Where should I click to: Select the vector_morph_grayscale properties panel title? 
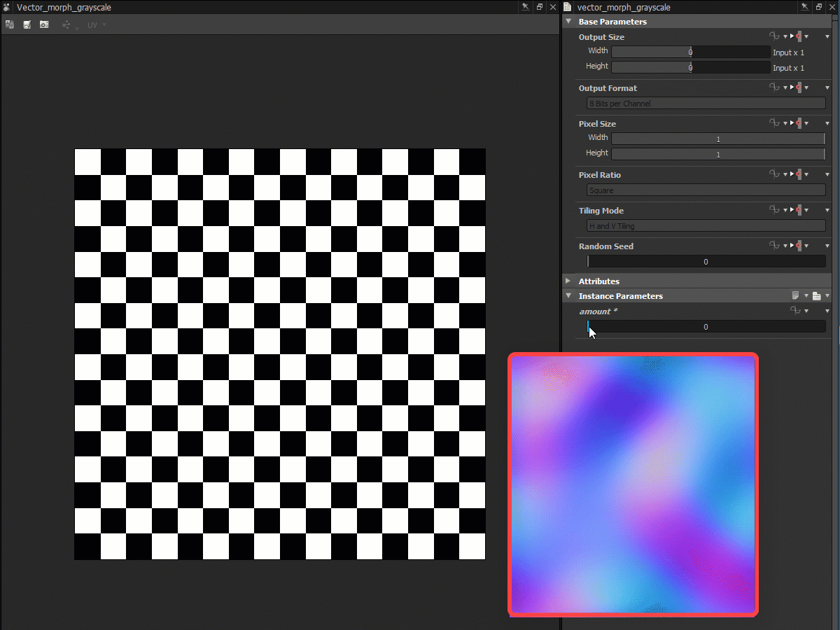click(623, 8)
